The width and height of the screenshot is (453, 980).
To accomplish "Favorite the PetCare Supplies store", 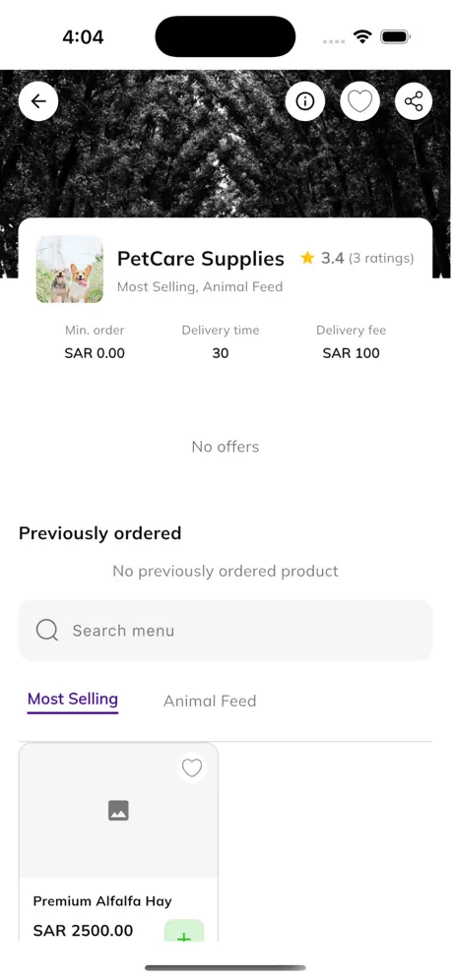I will (x=359, y=101).
